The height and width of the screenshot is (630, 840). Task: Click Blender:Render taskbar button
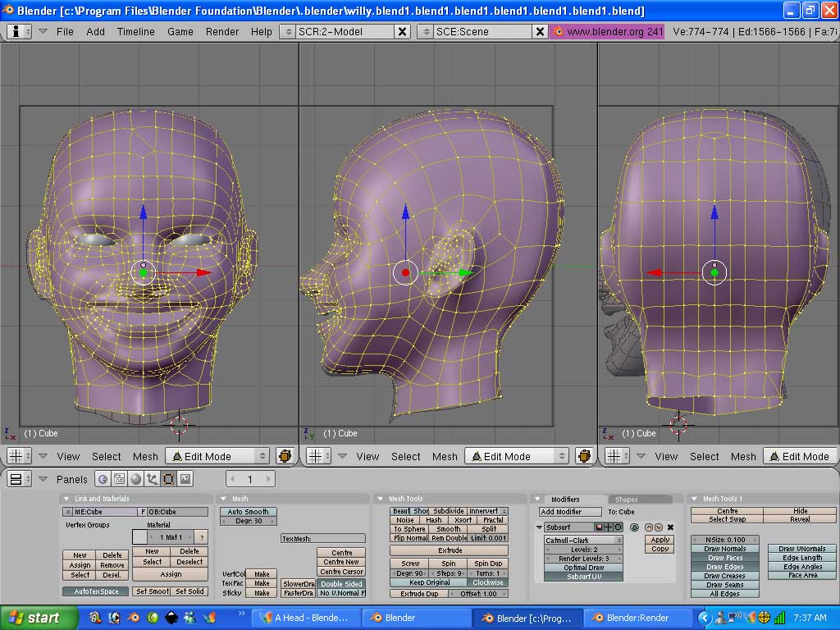click(637, 618)
